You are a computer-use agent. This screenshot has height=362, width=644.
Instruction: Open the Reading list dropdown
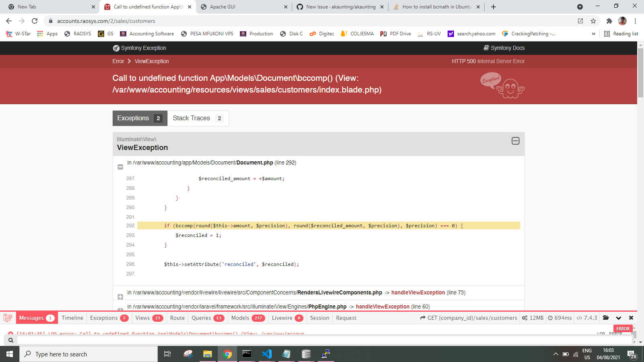621,34
